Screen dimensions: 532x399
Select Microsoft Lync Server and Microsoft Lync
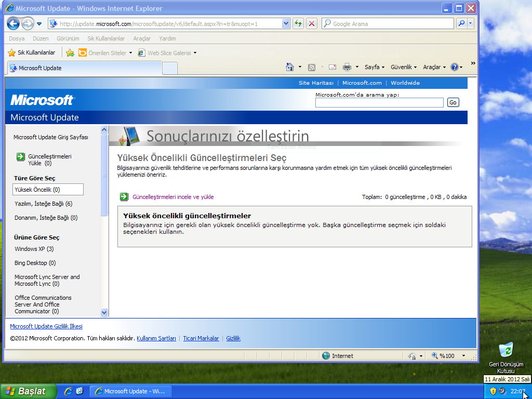click(x=47, y=280)
